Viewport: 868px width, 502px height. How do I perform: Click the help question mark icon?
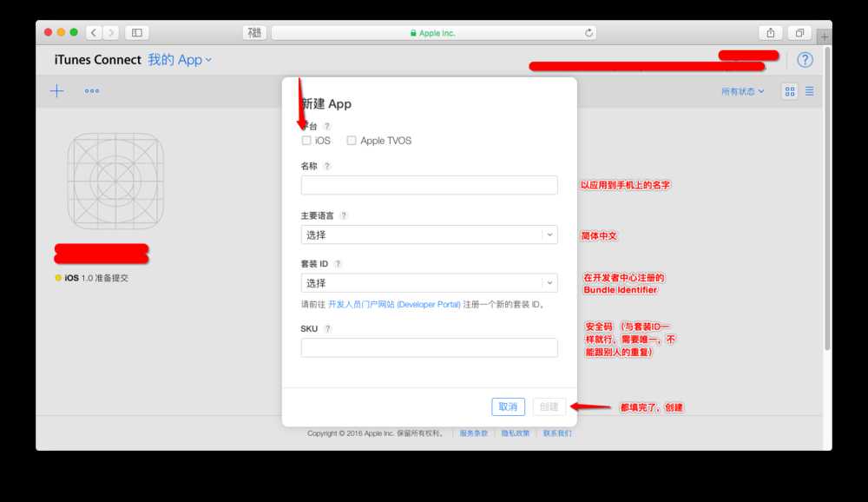(805, 60)
